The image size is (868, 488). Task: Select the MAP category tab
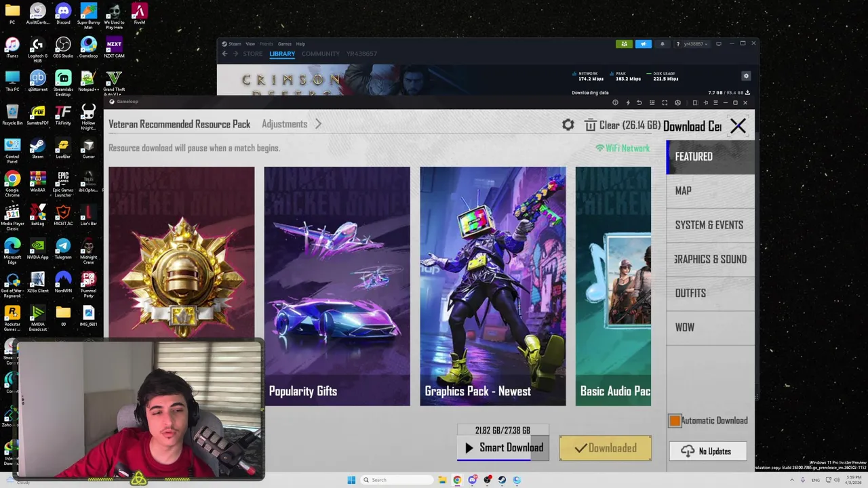coord(710,190)
